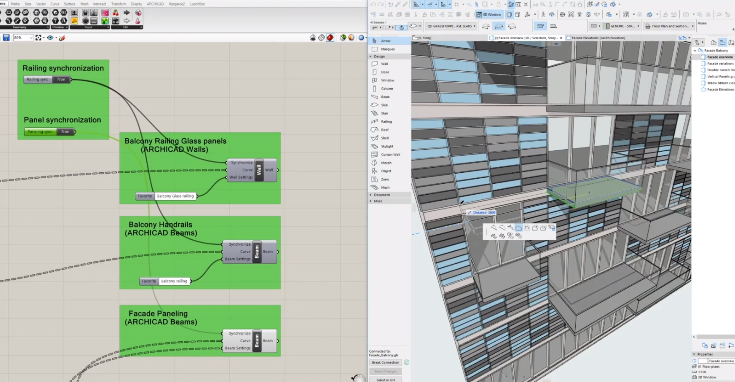Collapse the Design toolbox section
Screen dimensions: 735x382
pyautogui.click(x=379, y=56)
